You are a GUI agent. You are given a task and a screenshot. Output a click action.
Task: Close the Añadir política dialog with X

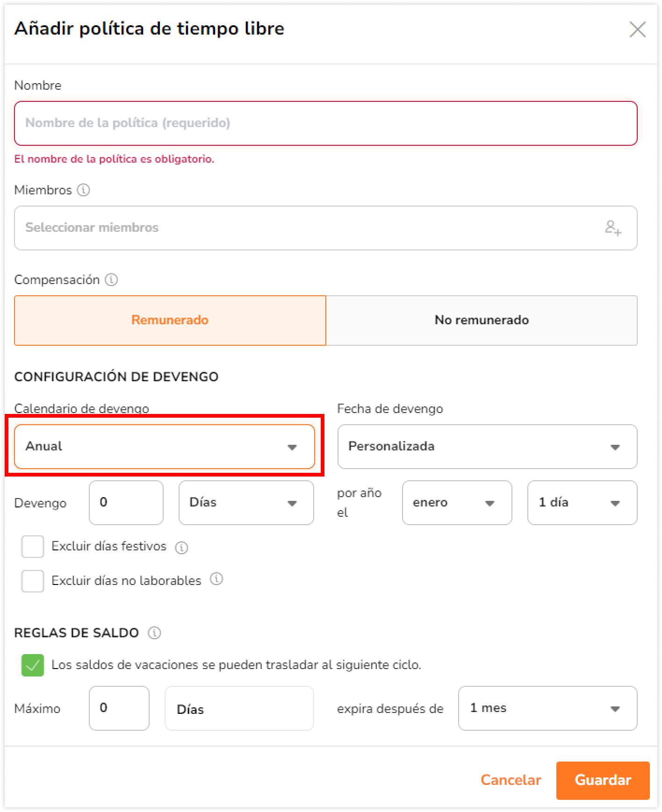click(x=638, y=29)
